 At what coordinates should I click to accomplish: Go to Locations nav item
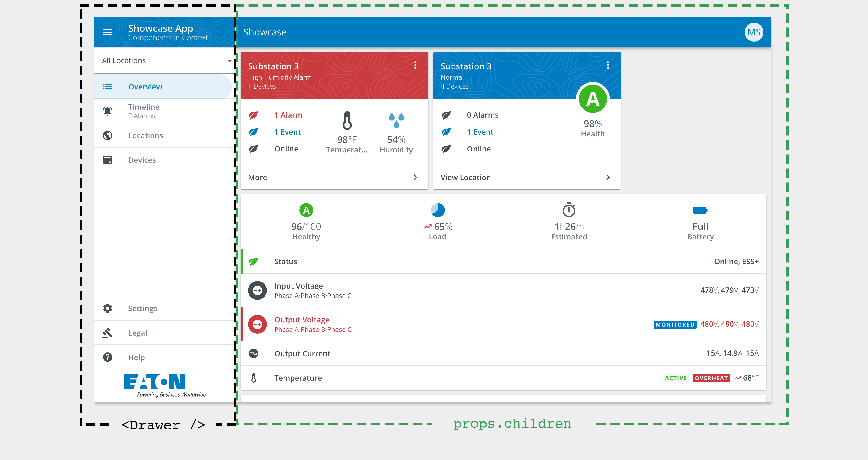coord(165,136)
